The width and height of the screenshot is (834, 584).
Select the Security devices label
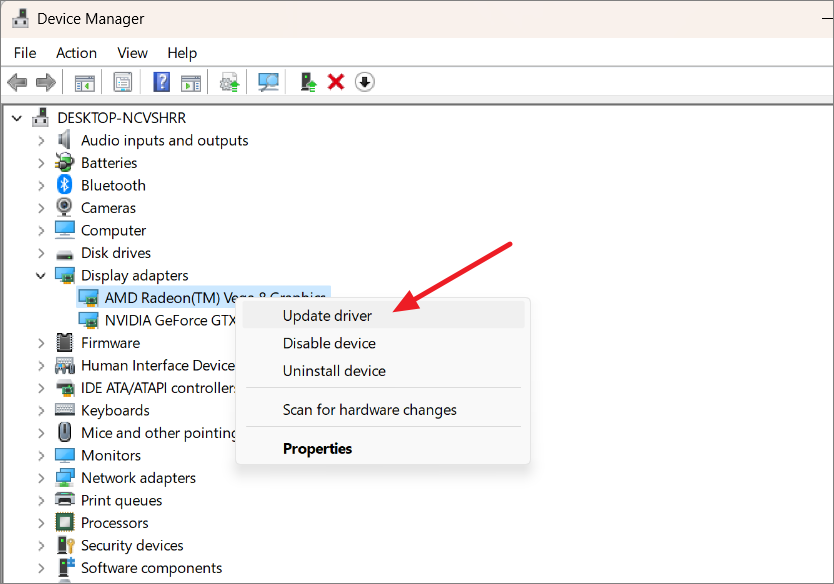132,545
